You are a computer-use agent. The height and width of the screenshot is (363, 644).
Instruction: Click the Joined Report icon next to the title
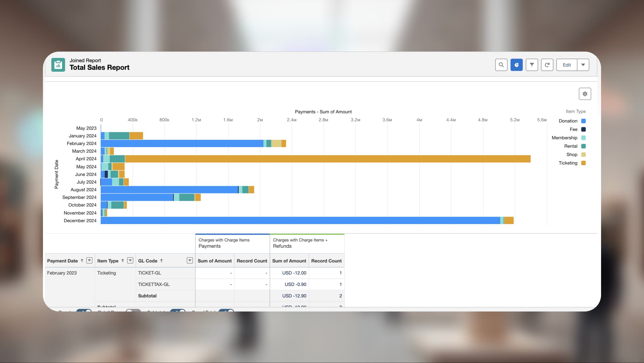58,65
